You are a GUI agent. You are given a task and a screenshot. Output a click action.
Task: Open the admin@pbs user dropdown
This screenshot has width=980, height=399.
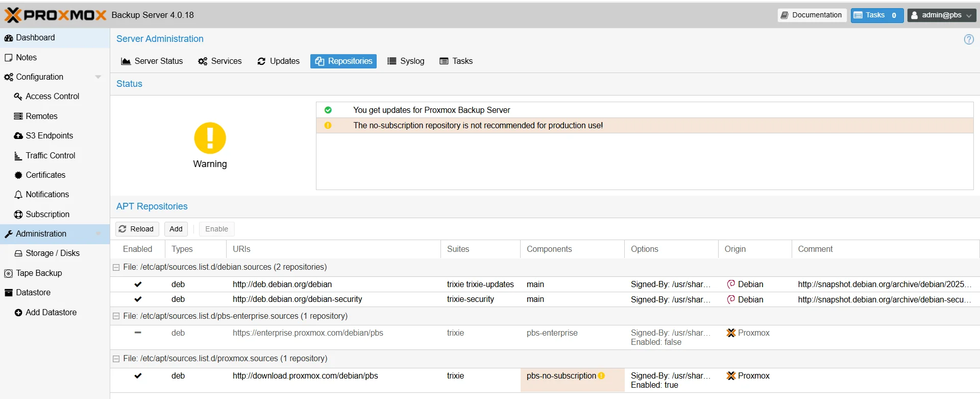tap(941, 15)
